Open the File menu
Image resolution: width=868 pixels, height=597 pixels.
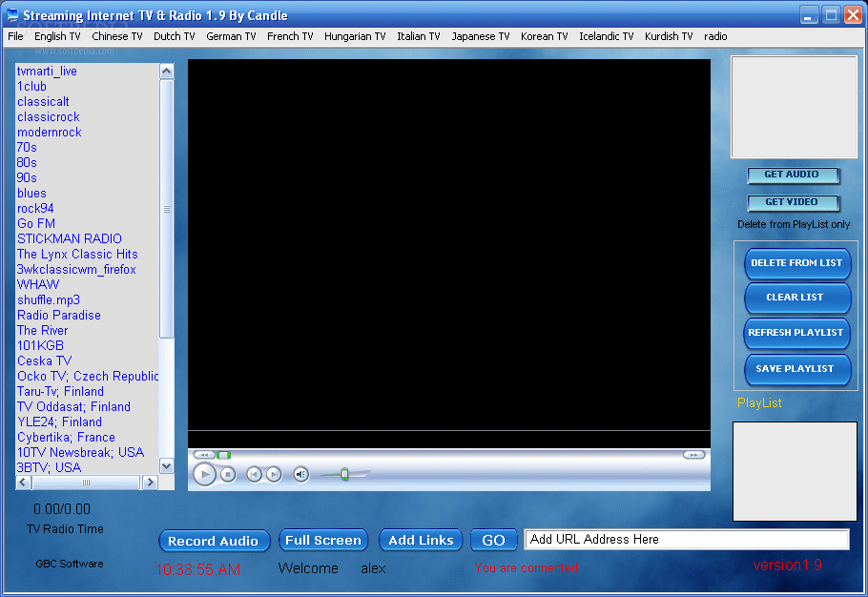click(15, 36)
